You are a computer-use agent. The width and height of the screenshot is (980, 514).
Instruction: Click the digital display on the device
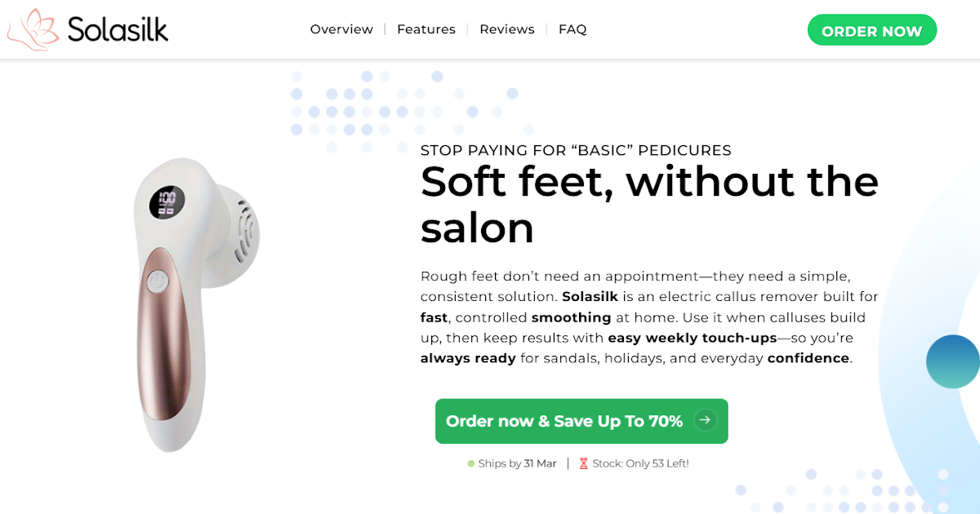click(167, 202)
